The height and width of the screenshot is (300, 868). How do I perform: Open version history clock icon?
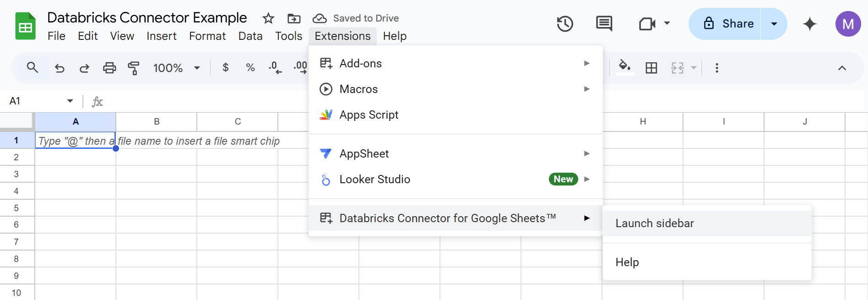[x=565, y=24]
